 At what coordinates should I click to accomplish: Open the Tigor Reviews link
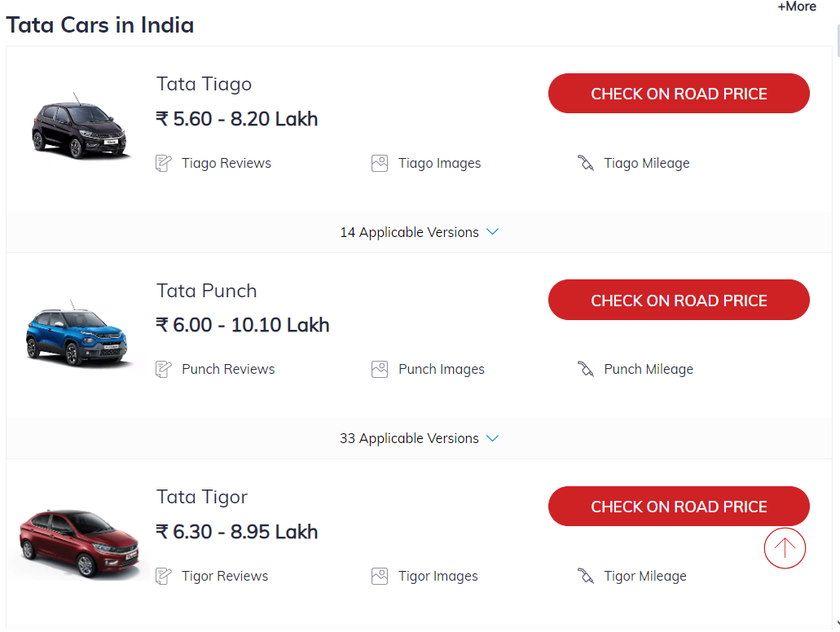(x=224, y=576)
